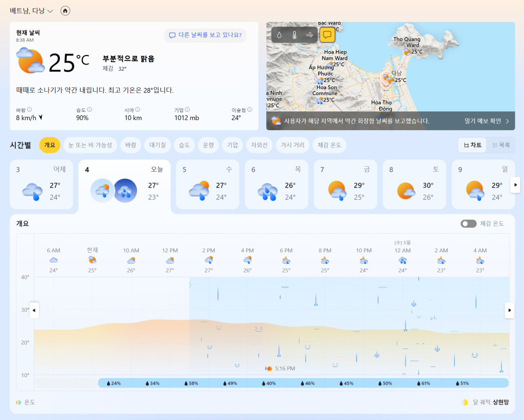
Task: Select the 대기질 tab
Action: coord(158,145)
